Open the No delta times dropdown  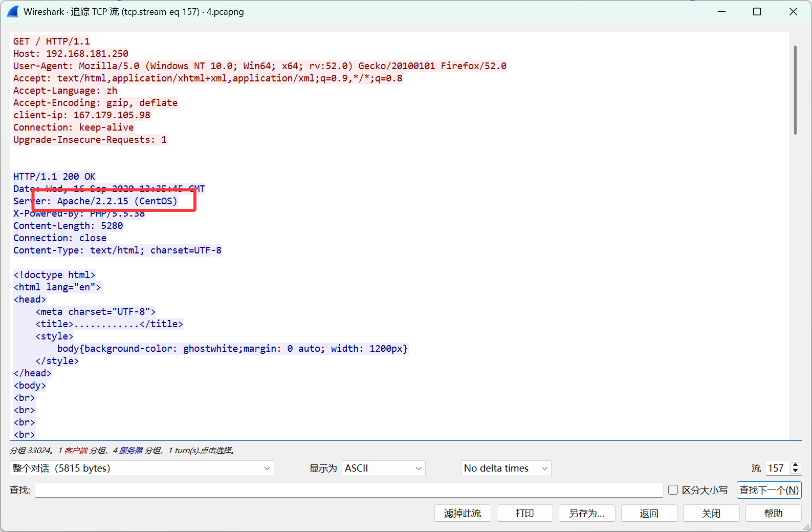click(506, 468)
